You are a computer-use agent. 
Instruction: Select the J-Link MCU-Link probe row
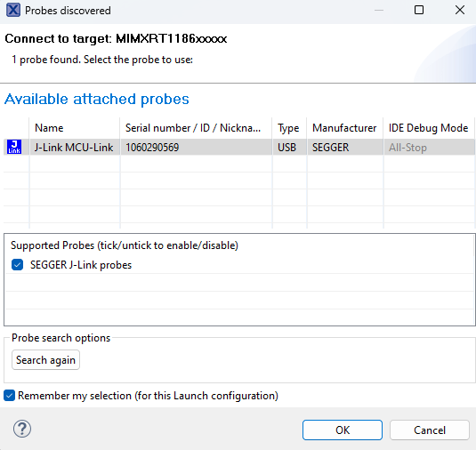(239, 147)
